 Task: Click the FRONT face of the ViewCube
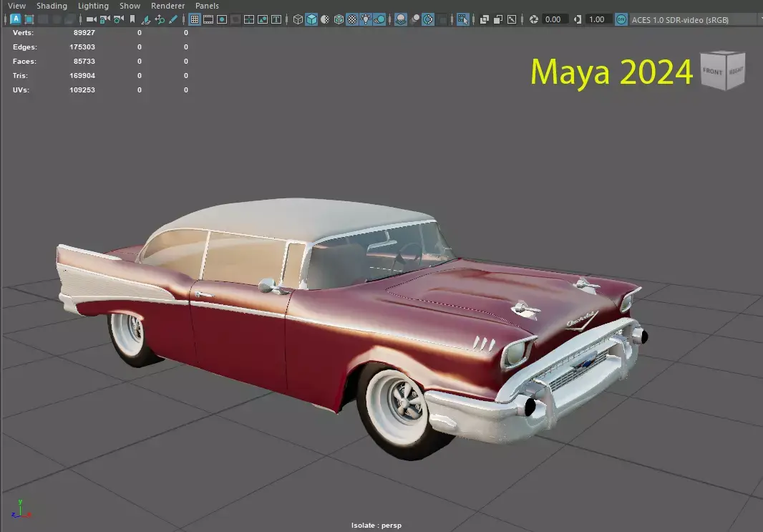(712, 72)
